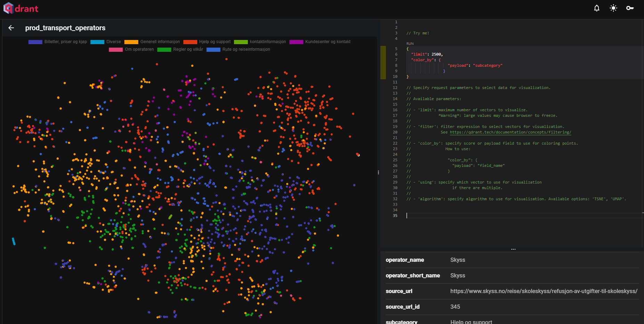Click the Available parameters comment line
Screen dimensions: 644x324
click(x=434, y=99)
